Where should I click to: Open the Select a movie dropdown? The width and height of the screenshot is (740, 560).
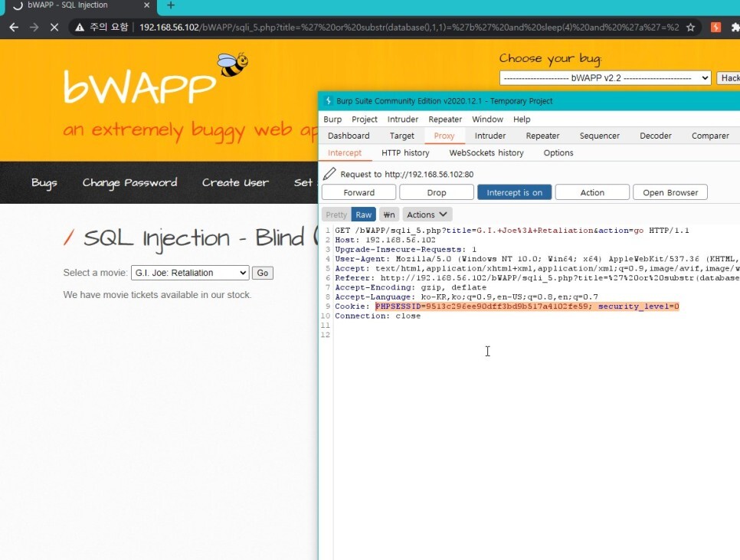(190, 273)
